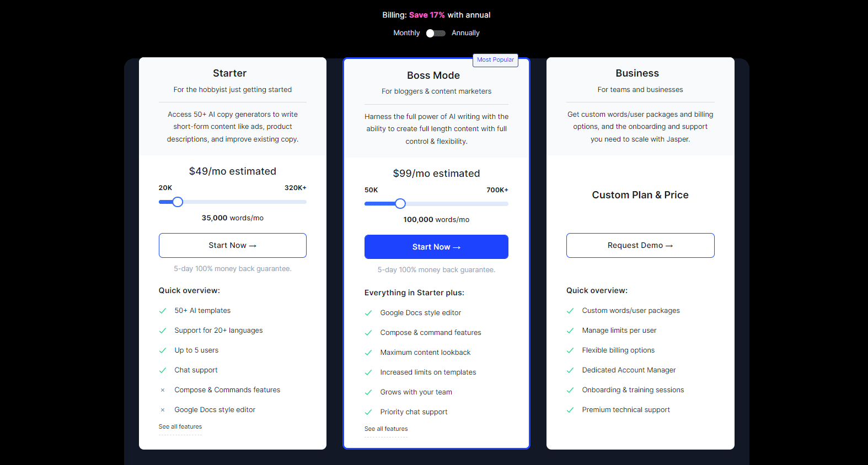Click the Request Demo button
The image size is (868, 465).
640,245
